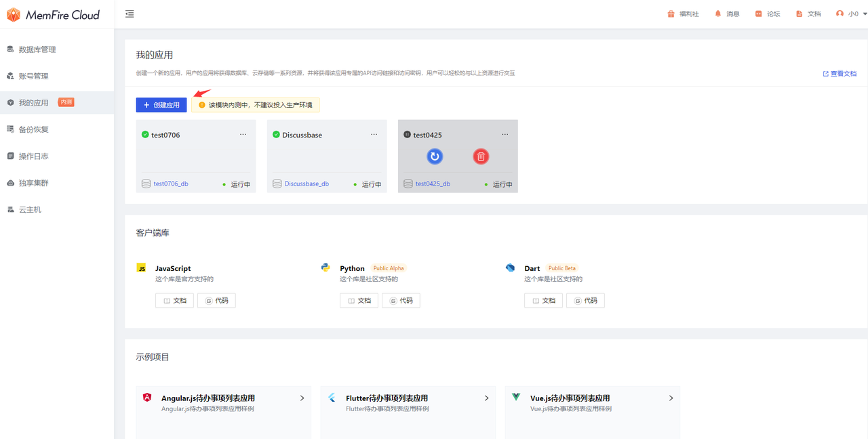Collapse the sidebar with the hamburger icon
This screenshot has height=439, width=868.
129,13
